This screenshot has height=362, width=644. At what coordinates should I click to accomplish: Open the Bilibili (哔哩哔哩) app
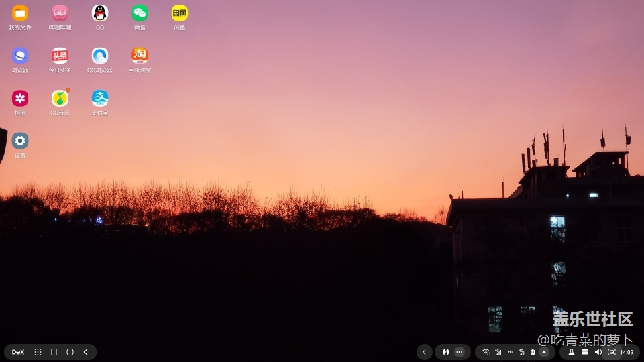click(x=60, y=13)
